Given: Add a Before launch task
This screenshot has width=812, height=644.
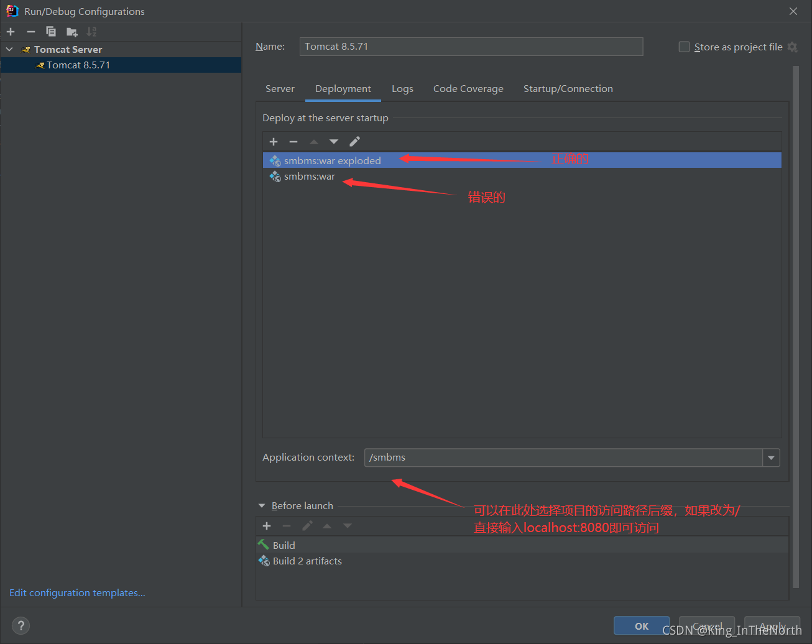Looking at the screenshot, I should (267, 526).
